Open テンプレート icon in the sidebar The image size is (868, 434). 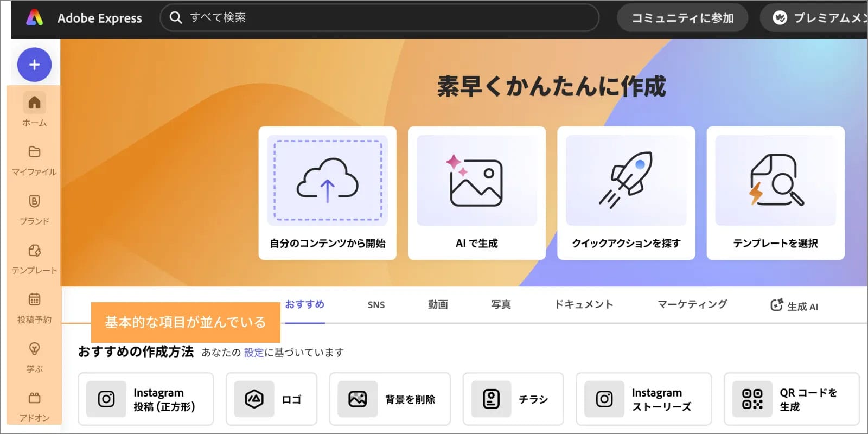click(x=34, y=251)
